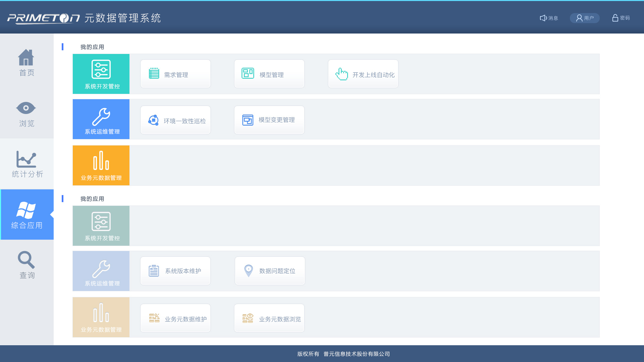The image size is (644, 362).
Task: Click the 消息 messages button
Action: pos(549,18)
